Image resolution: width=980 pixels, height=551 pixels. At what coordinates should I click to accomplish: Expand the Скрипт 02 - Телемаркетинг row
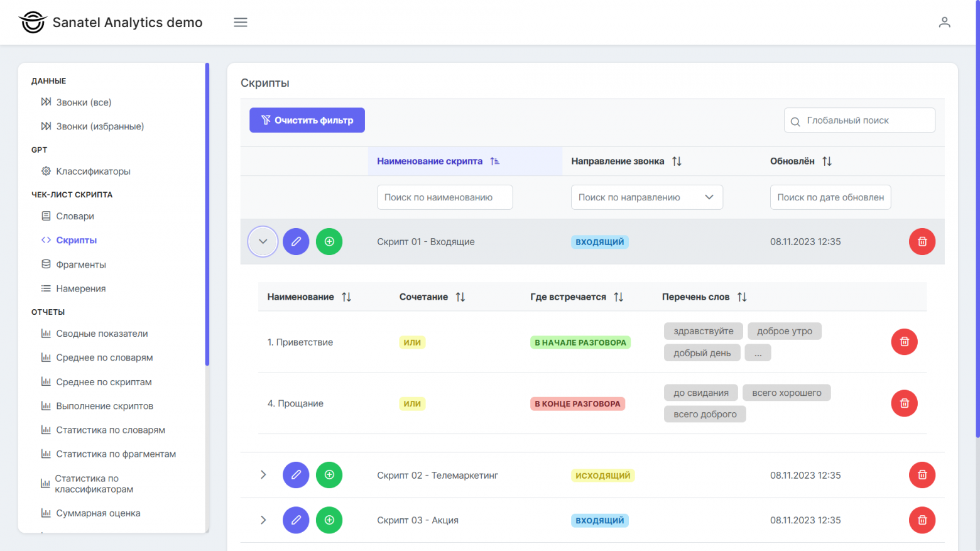(263, 475)
